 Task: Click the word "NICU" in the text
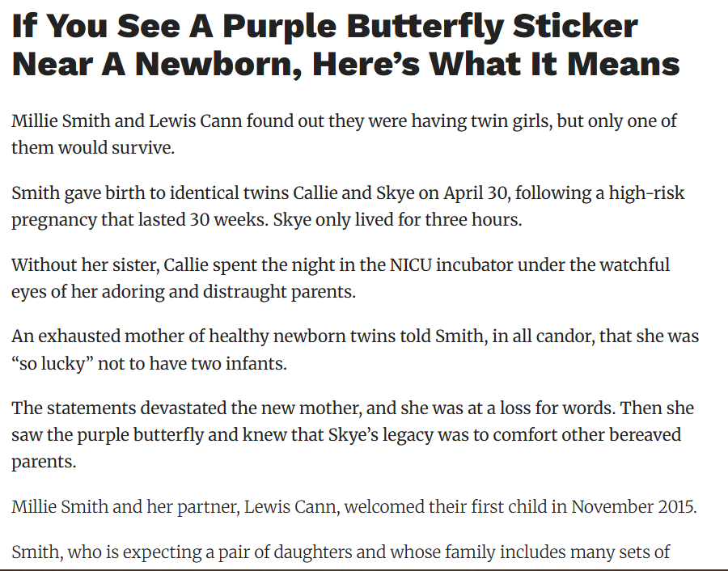pyautogui.click(x=409, y=265)
